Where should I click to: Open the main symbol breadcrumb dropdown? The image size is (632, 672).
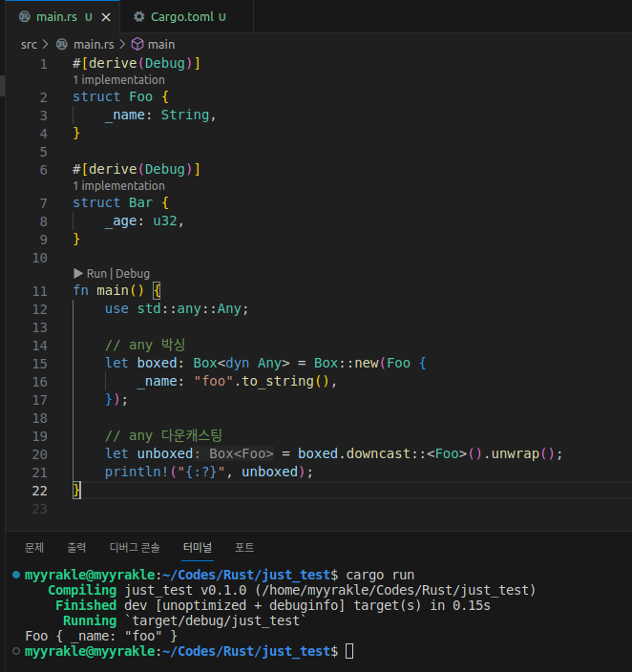[161, 44]
